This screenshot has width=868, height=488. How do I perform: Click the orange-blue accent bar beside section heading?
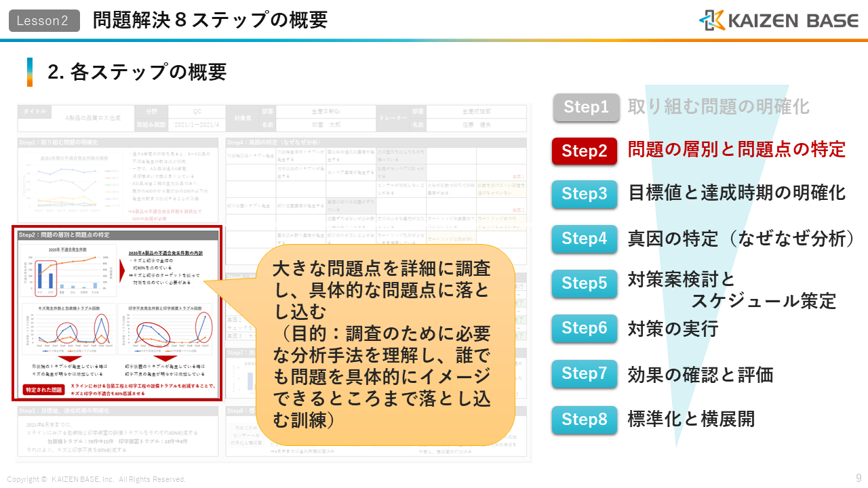(x=30, y=72)
